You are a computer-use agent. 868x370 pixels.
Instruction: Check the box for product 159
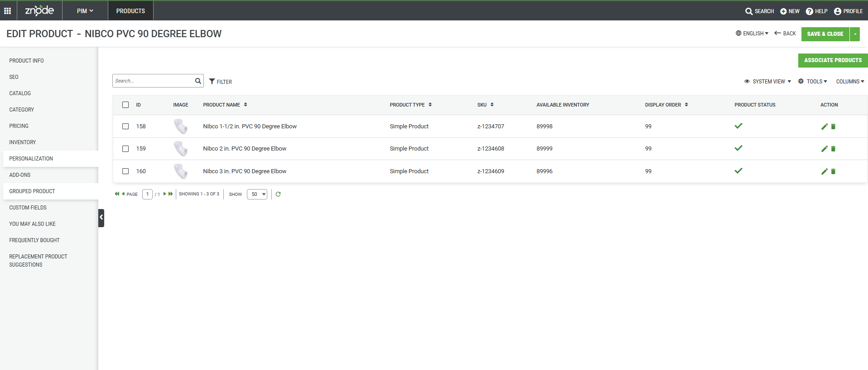[125, 149]
